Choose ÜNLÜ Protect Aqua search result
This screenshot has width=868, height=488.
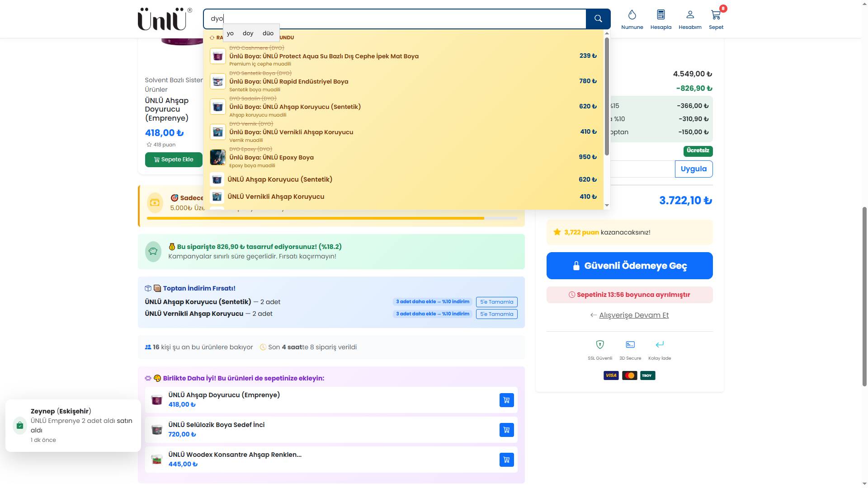point(324,56)
